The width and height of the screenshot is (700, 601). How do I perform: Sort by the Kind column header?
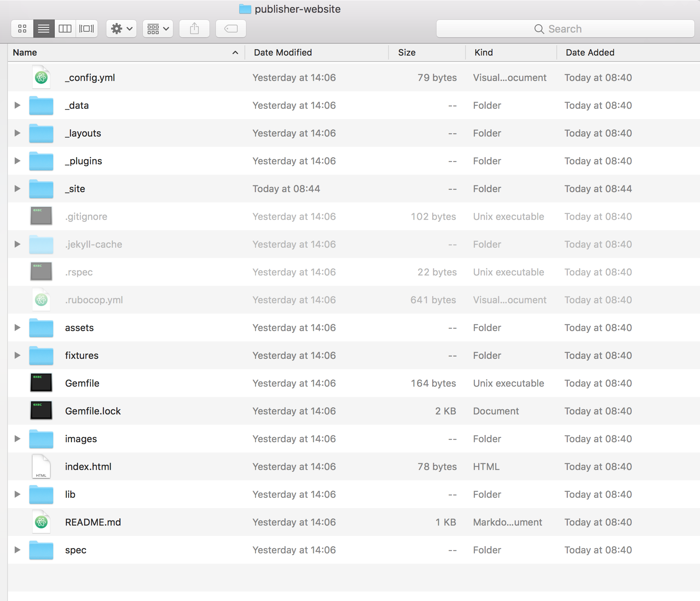click(511, 52)
